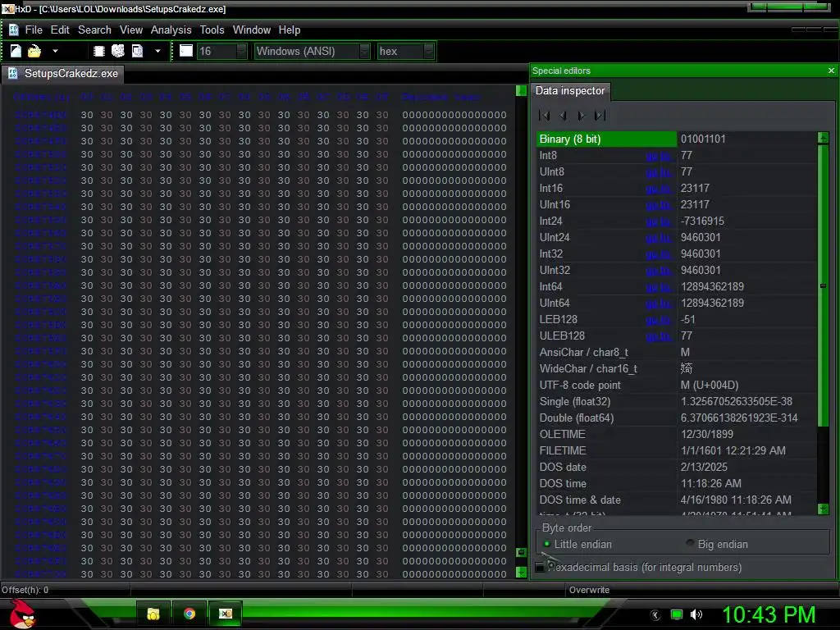Click the go to link for Int64
Screen dimensions: 840x630
point(659,287)
